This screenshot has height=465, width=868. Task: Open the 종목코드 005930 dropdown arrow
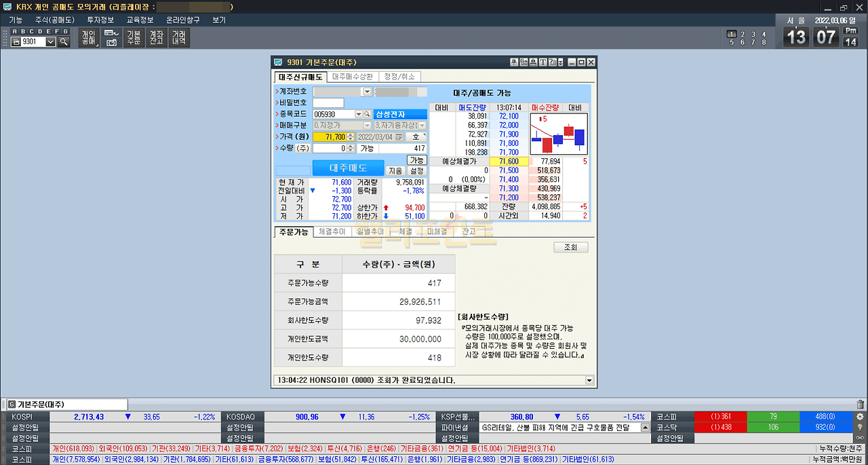pyautogui.click(x=358, y=115)
